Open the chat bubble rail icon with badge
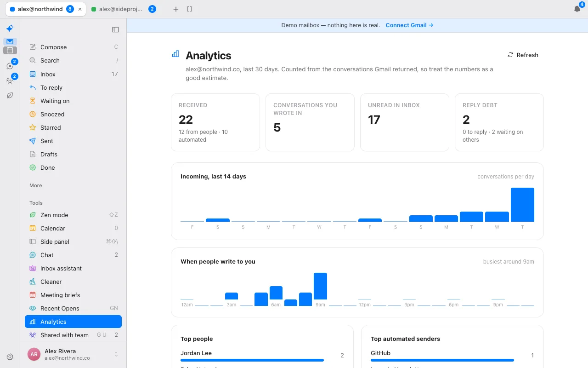Viewport: 588px width, 368px height. pyautogui.click(x=10, y=66)
